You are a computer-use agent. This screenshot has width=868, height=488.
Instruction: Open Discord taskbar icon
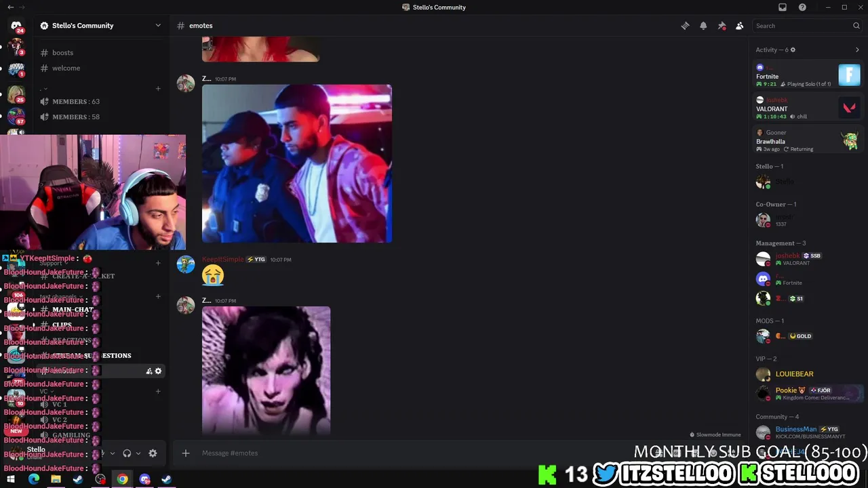click(144, 479)
